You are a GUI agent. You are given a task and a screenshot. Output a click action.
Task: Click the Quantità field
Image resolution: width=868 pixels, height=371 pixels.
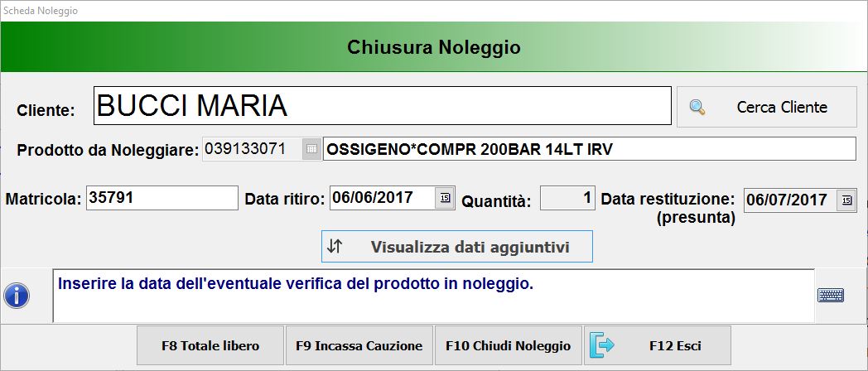[x=567, y=199]
